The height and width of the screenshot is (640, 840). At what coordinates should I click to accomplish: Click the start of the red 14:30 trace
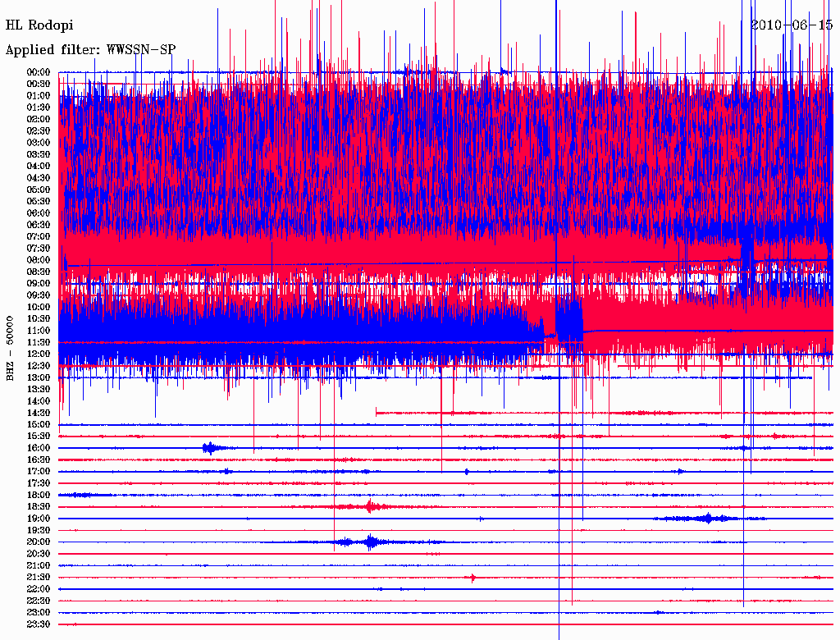click(x=377, y=413)
